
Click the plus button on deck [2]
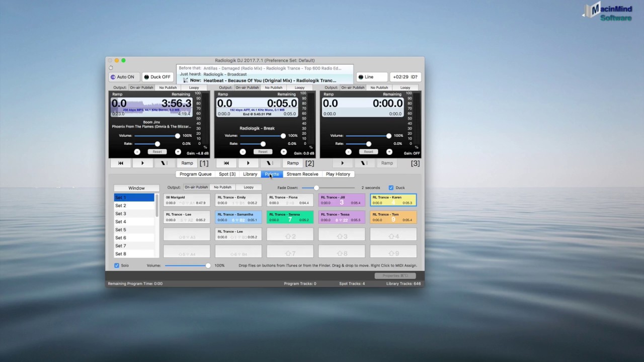click(284, 152)
